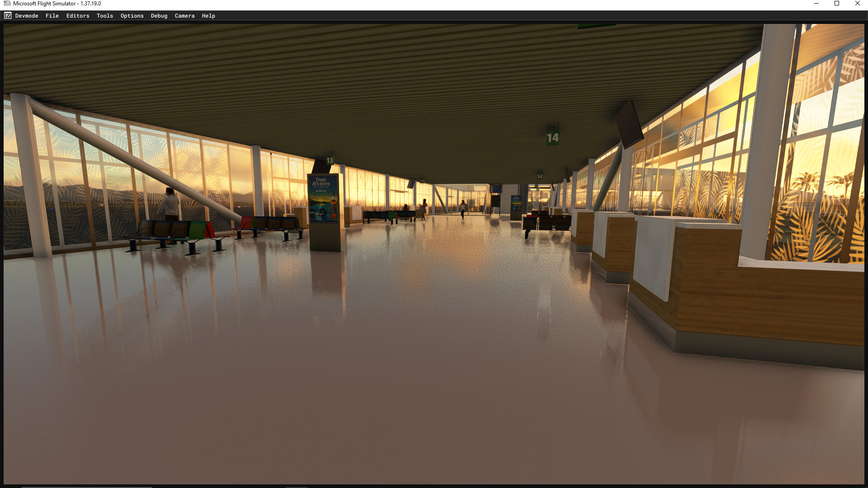Expand the Tools menu

pos(104,16)
